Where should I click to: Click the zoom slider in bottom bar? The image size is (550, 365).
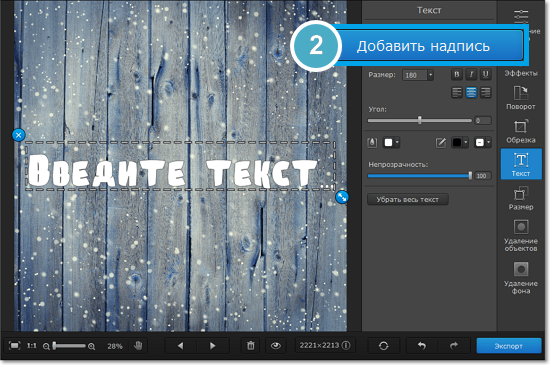click(69, 346)
